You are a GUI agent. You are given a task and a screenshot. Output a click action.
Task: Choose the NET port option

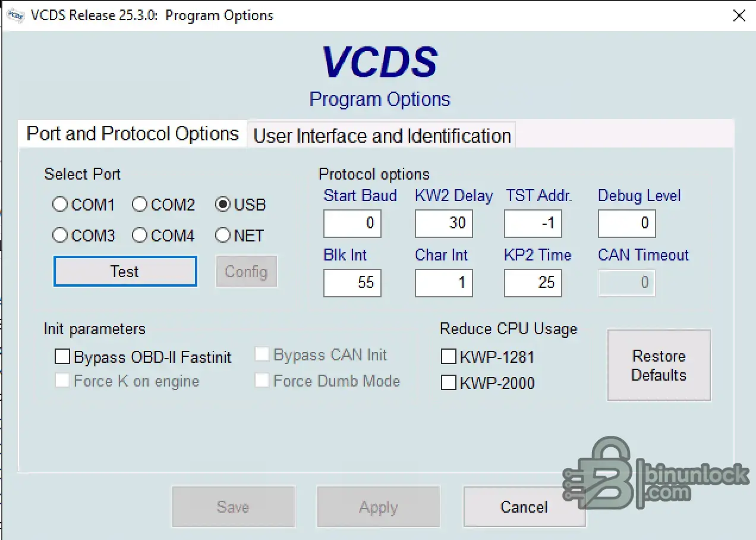click(223, 236)
